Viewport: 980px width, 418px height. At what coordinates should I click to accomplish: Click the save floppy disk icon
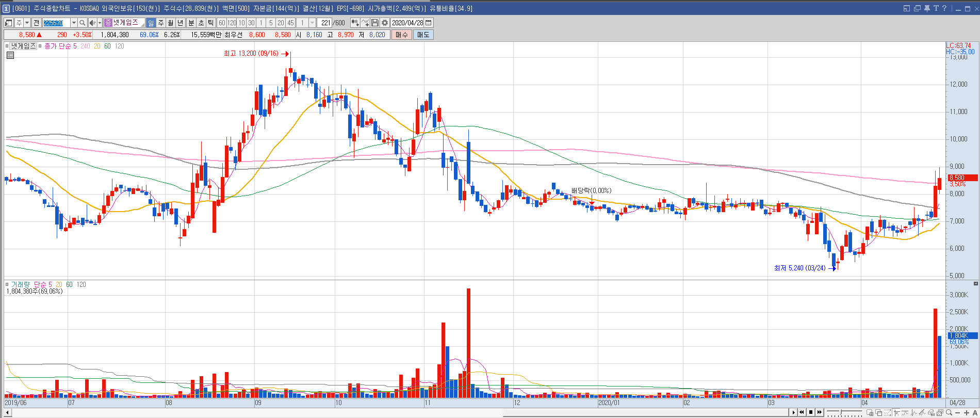pyautogui.click(x=375, y=23)
